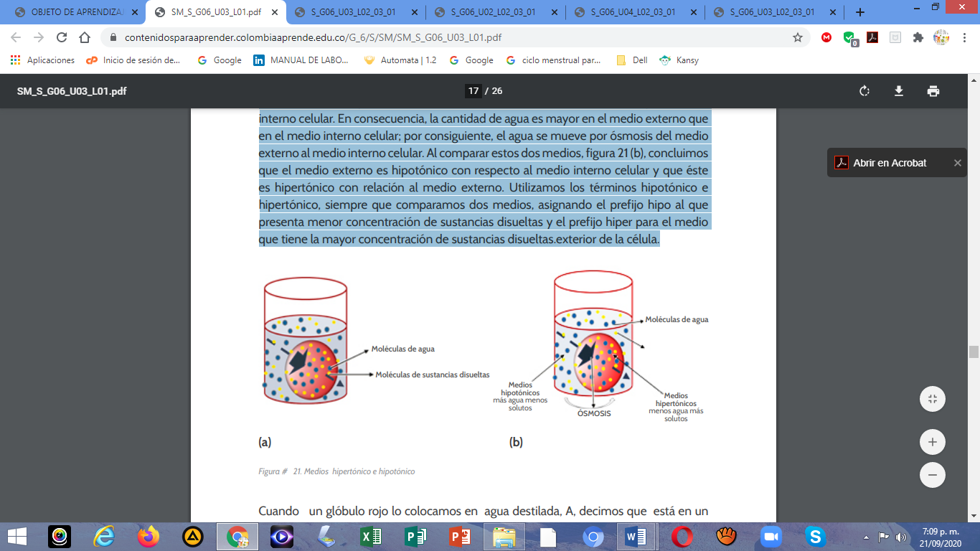980x551 pixels.
Task: Open Excel from taskbar
Action: click(x=370, y=536)
